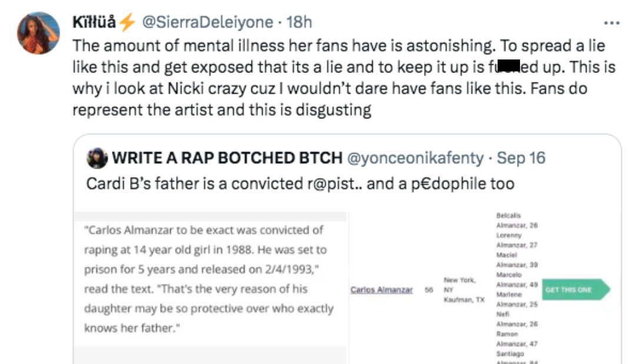Click the tweet author's profile avatar
636x364 pixels.
tap(38, 33)
